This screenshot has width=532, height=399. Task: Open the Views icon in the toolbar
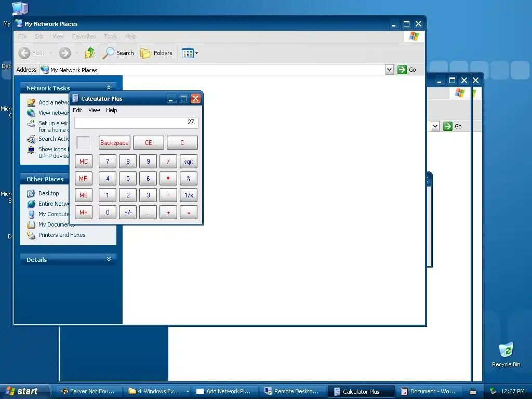coord(188,54)
